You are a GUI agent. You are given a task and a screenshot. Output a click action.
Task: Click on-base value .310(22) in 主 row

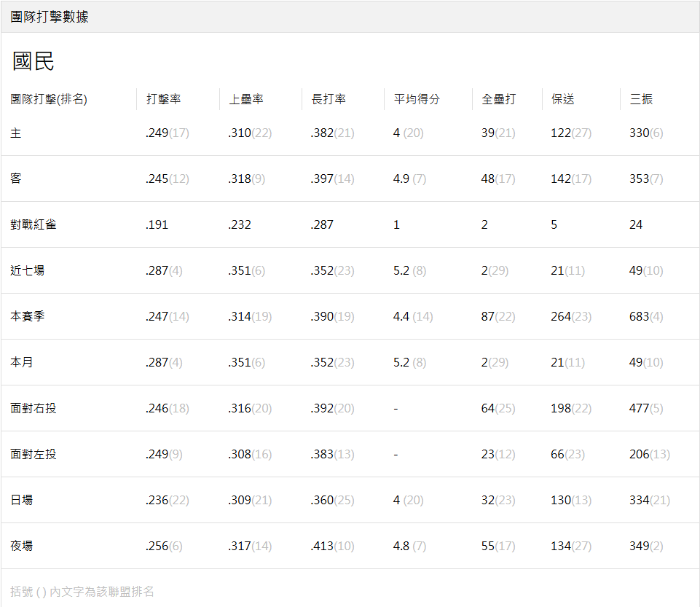(x=250, y=133)
